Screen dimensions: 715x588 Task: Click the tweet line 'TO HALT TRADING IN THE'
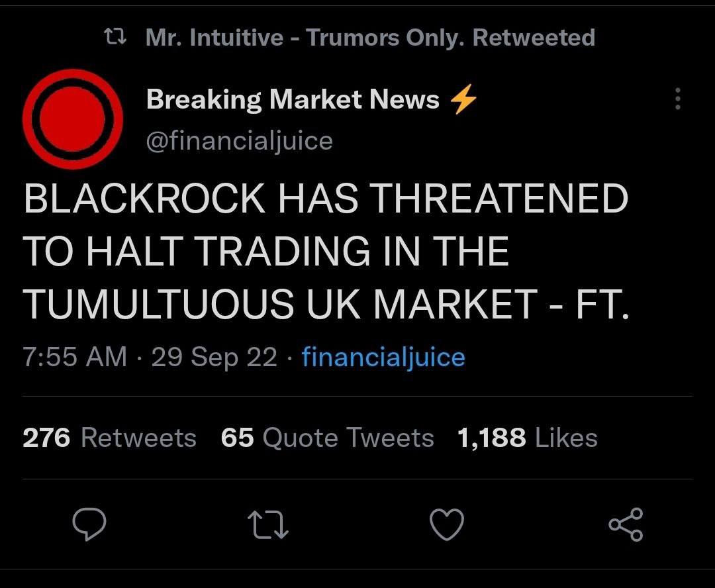(266, 252)
